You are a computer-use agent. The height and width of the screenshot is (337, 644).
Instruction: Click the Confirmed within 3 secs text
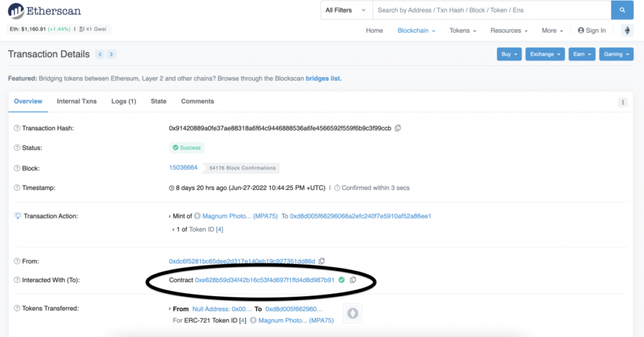(x=375, y=187)
